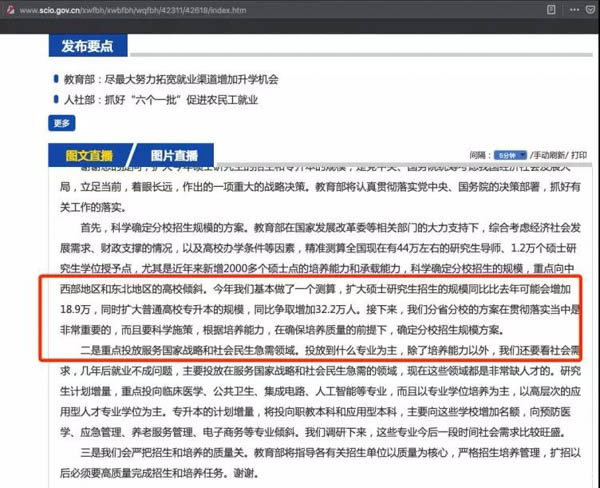The width and height of the screenshot is (600, 488).
Task: Open the 5分钟 refresh interval dropdown
Action: click(510, 155)
